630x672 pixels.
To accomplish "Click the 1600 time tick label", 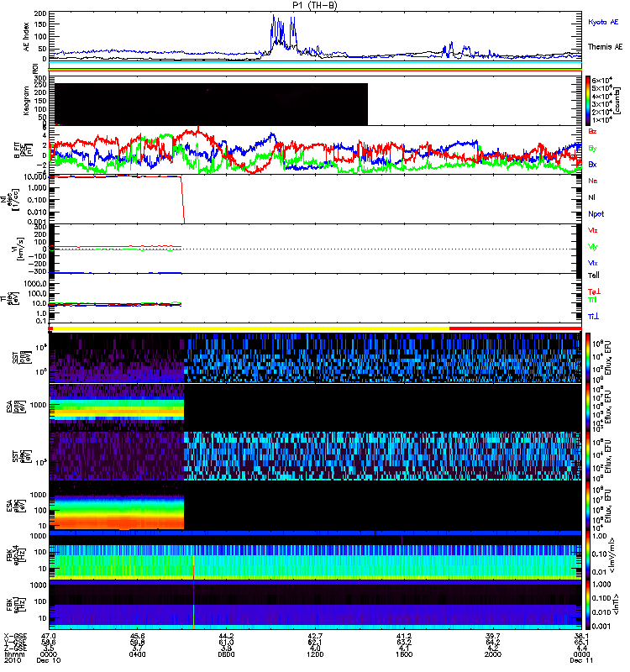I will coord(404,654).
